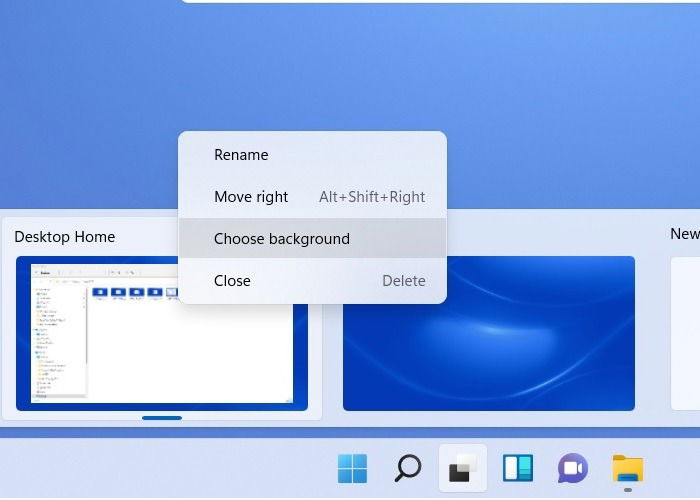The image size is (700, 500).
Task: Click the Task View taskbar icon
Action: pos(463,468)
